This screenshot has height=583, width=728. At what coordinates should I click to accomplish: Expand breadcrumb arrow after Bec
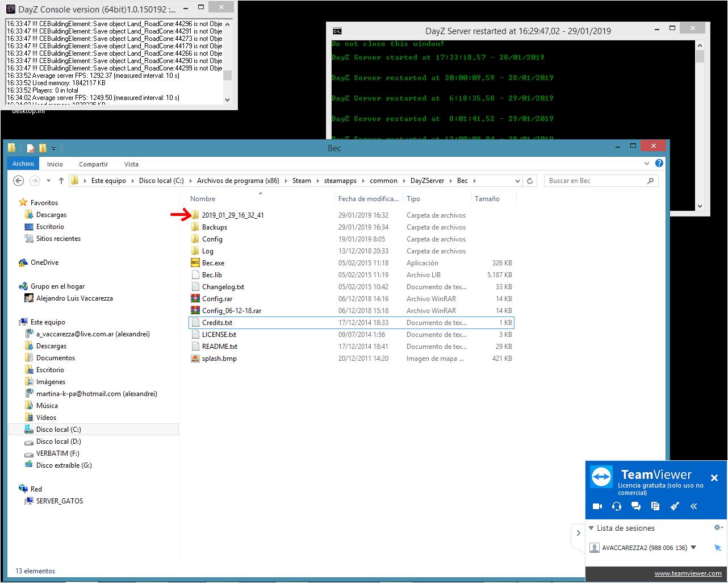click(x=475, y=181)
